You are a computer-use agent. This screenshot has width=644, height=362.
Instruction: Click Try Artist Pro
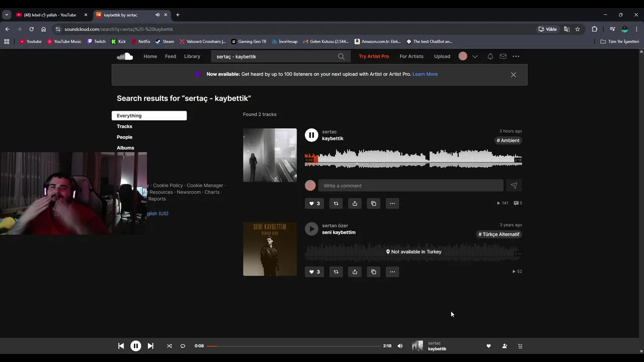[x=374, y=56]
